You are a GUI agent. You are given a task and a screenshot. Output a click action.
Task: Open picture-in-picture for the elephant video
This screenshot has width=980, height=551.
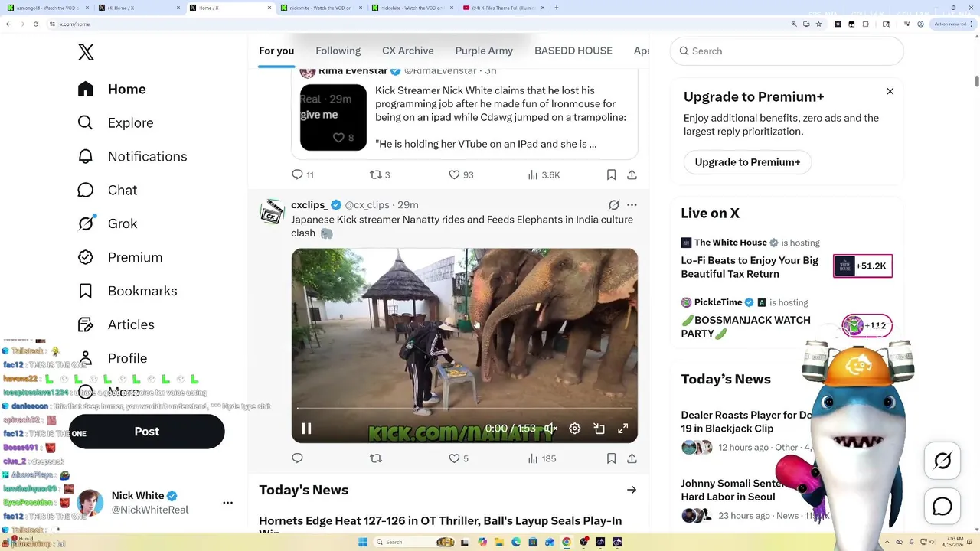click(599, 429)
